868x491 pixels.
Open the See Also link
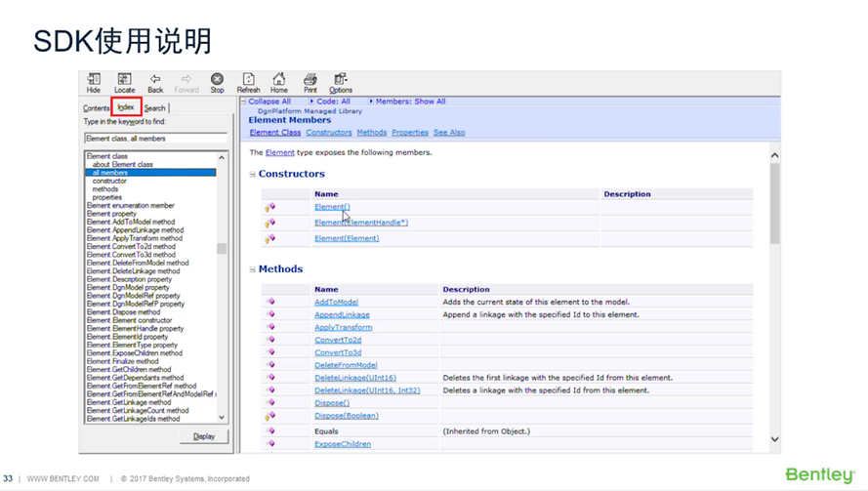coord(449,133)
